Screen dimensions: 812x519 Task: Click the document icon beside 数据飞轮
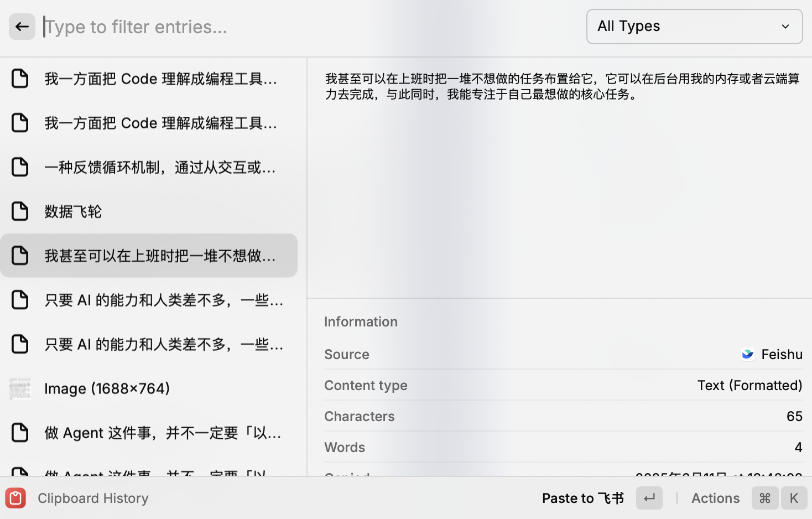(20, 211)
